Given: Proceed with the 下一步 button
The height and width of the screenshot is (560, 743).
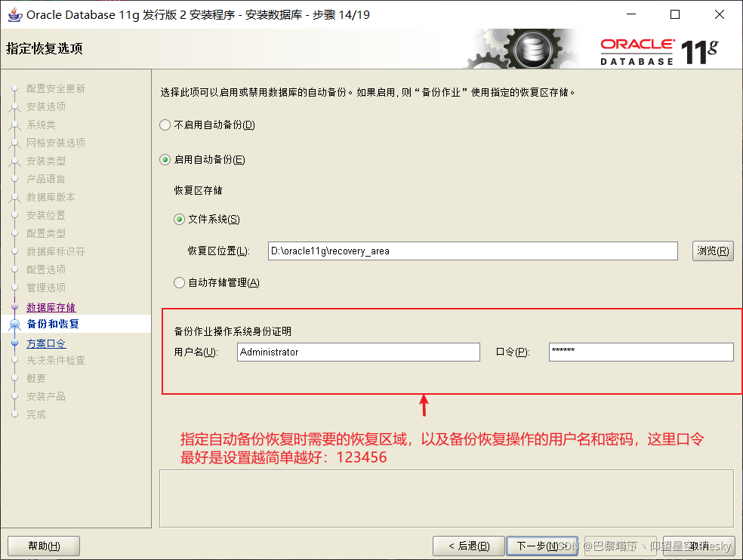Looking at the screenshot, I should point(542,546).
